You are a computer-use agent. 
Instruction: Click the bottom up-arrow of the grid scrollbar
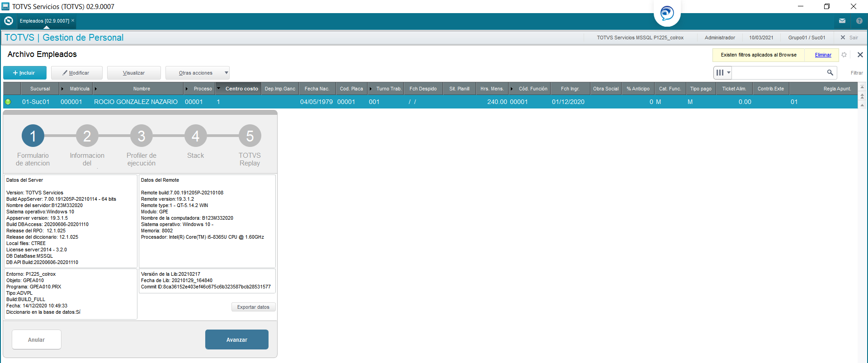click(862, 105)
